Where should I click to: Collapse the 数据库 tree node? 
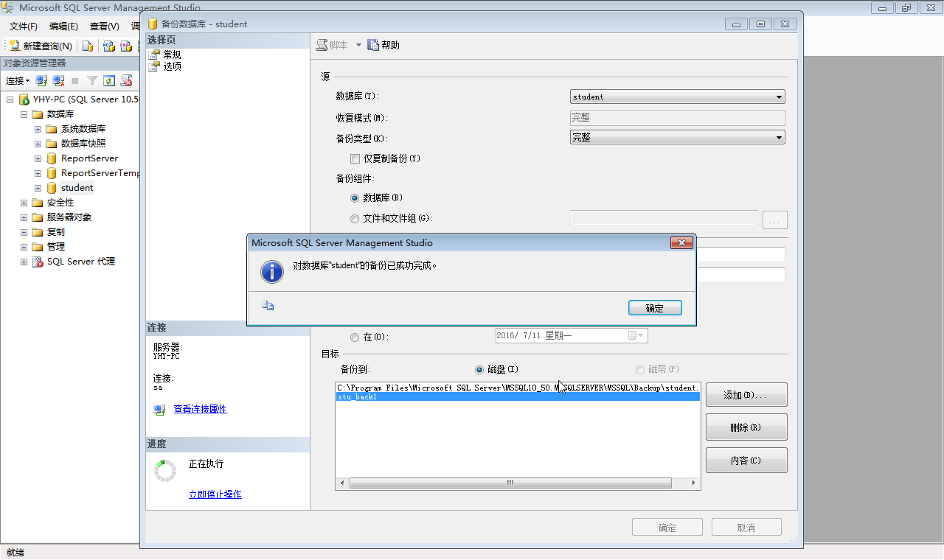point(24,114)
